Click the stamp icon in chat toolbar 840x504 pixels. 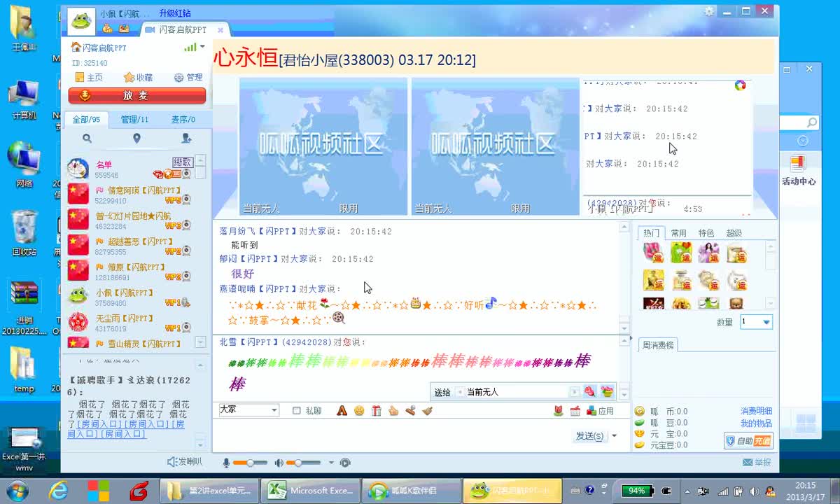pyautogui.click(x=410, y=411)
